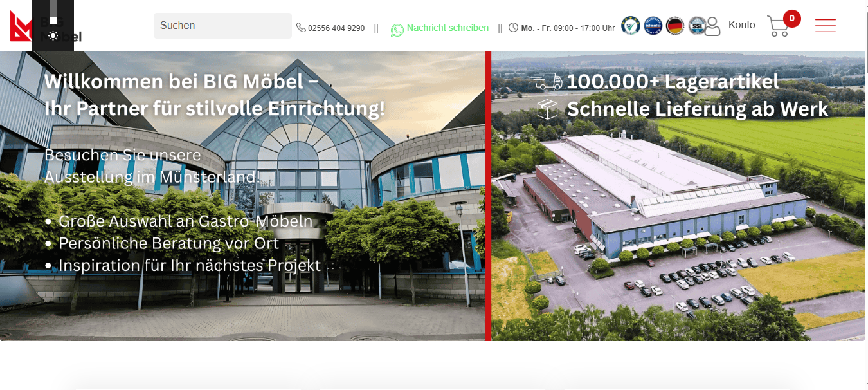Select the idealo badge

tap(653, 26)
